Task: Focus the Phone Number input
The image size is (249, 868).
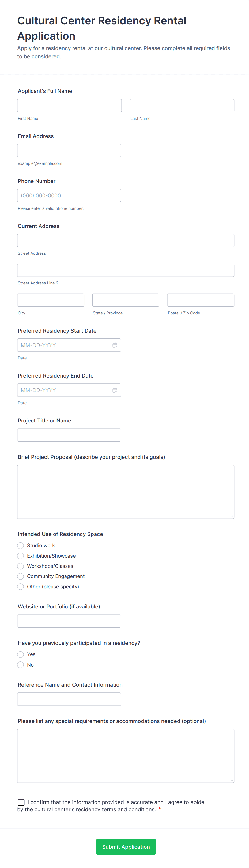Action: (x=69, y=195)
